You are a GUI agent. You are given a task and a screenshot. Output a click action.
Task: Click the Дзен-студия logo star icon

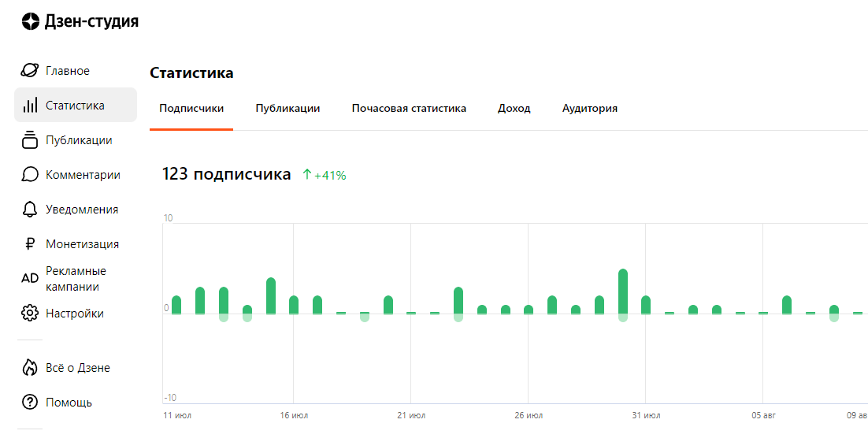(31, 21)
